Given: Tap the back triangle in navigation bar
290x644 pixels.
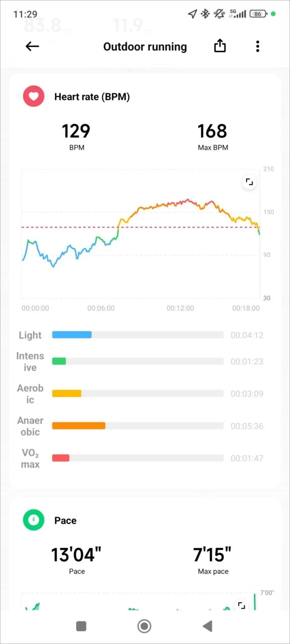Looking at the screenshot, I should [207, 625].
